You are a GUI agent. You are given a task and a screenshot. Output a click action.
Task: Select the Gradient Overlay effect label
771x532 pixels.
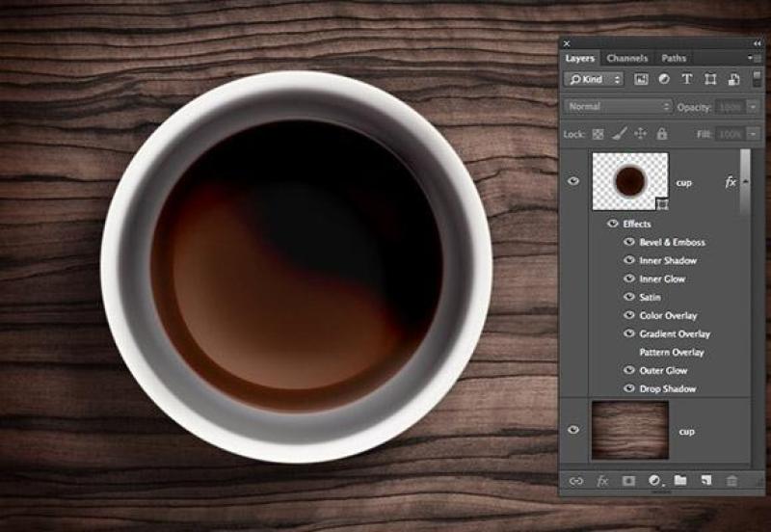click(675, 334)
